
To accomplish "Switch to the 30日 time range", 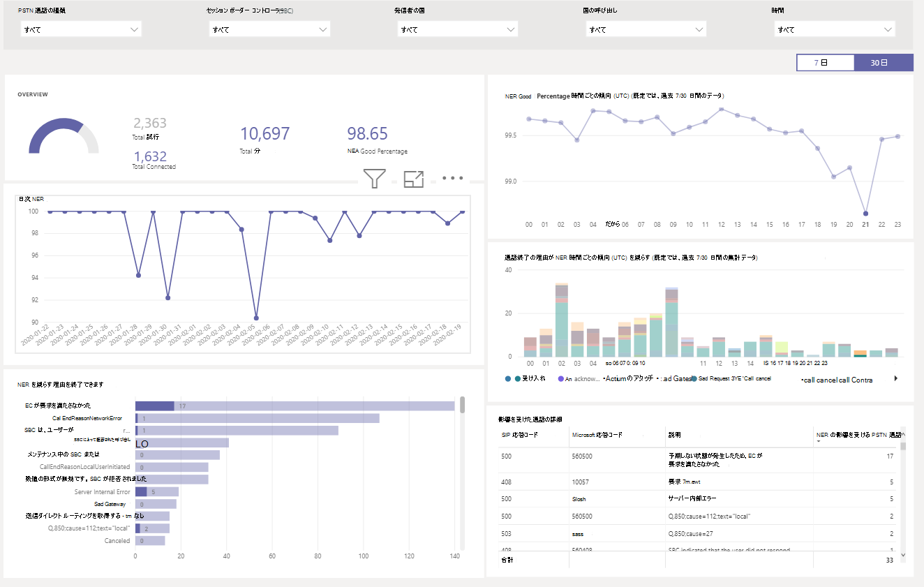I will coord(884,63).
